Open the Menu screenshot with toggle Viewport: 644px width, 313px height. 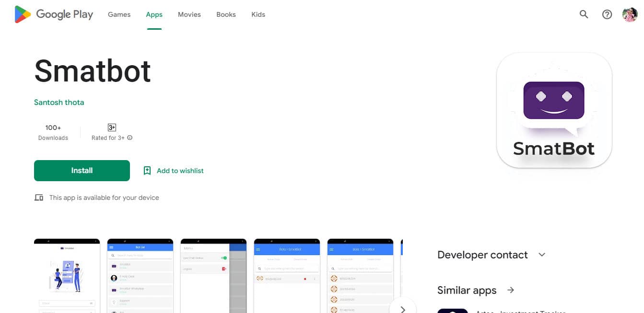click(x=213, y=276)
